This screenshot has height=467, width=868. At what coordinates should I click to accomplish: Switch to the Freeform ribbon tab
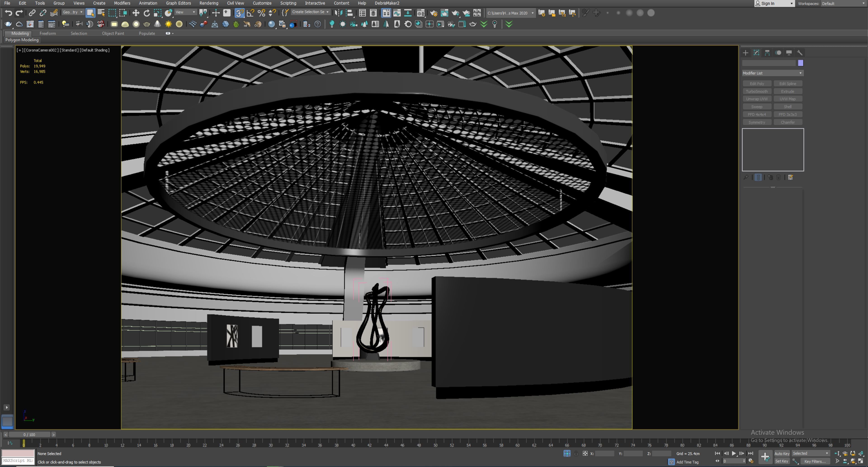point(47,33)
